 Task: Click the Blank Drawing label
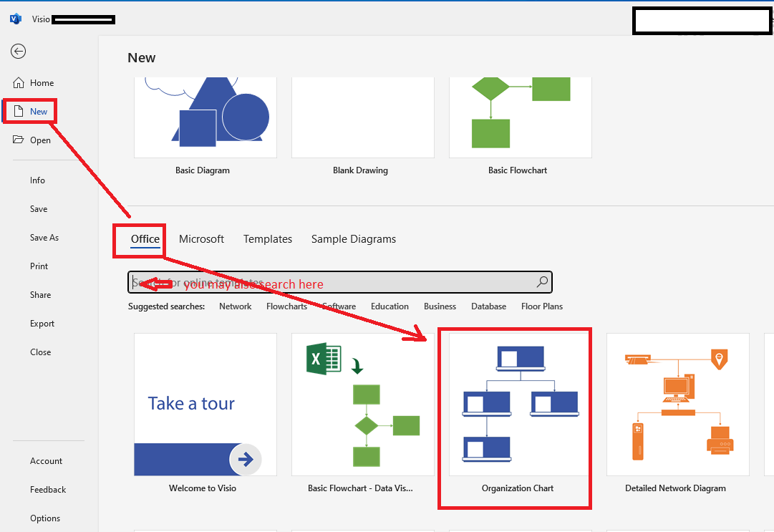pos(360,170)
